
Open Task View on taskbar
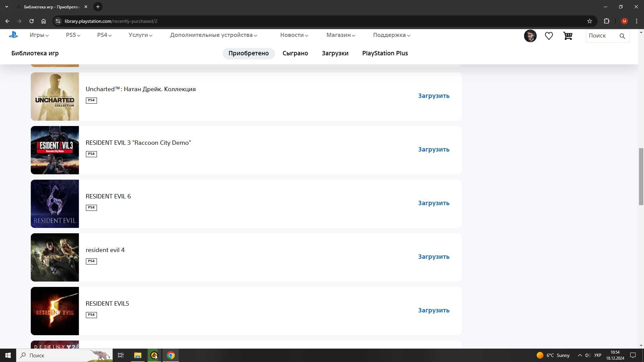[121, 355]
